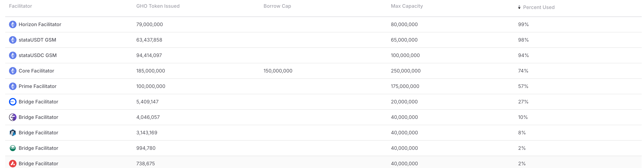Select the 150,000,000 Borrow Cap cell
Screen dimensions: 644x168
(x=278, y=71)
